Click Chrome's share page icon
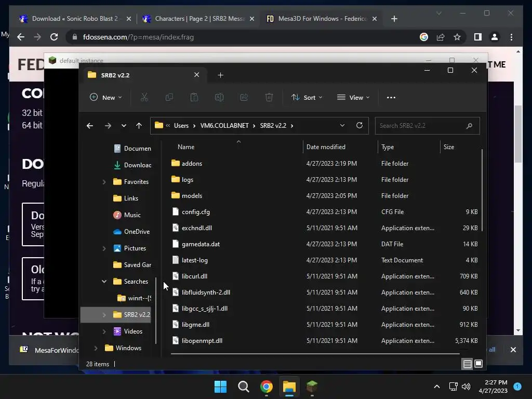Image resolution: width=532 pixels, height=399 pixels. (441, 37)
